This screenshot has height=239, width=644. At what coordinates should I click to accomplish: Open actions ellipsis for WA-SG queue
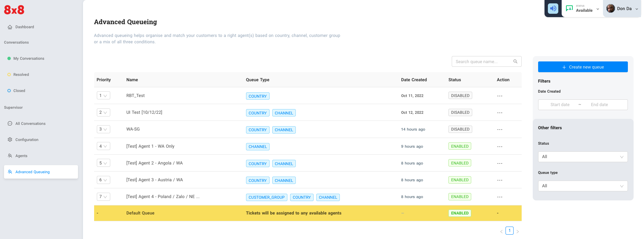click(500, 130)
